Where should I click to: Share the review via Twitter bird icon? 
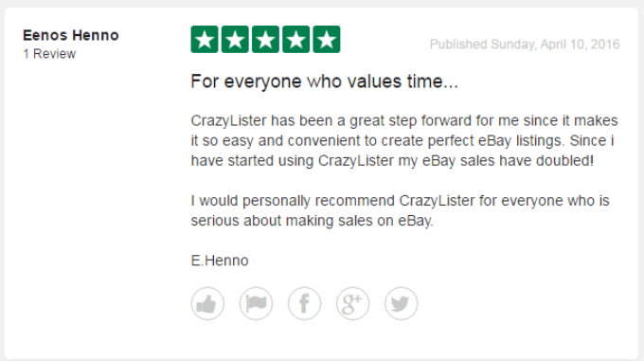[x=402, y=303]
